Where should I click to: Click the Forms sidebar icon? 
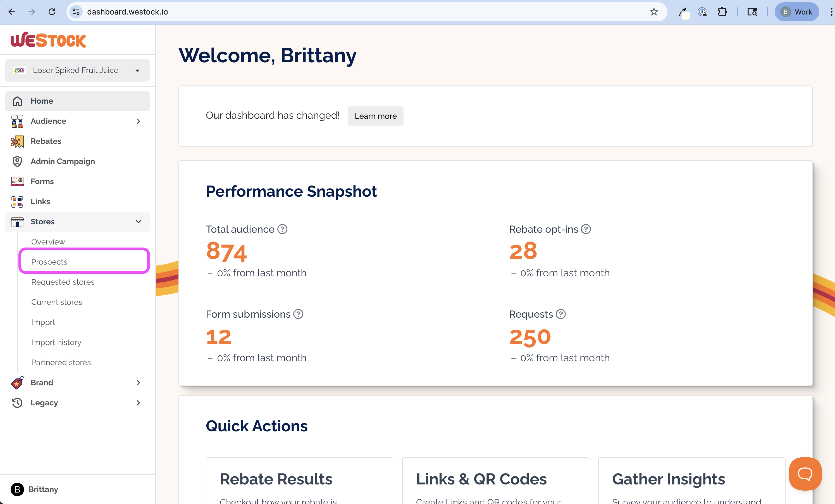point(17,181)
